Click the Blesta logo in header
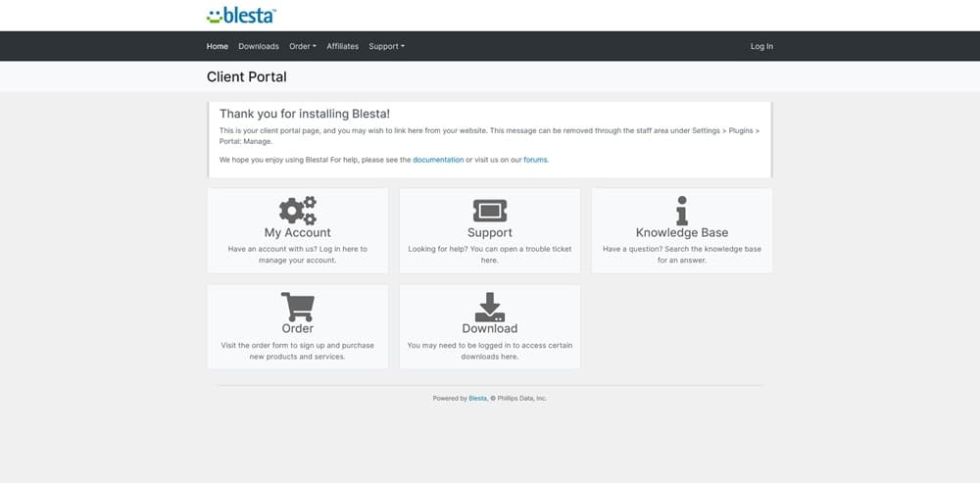 coord(241,15)
